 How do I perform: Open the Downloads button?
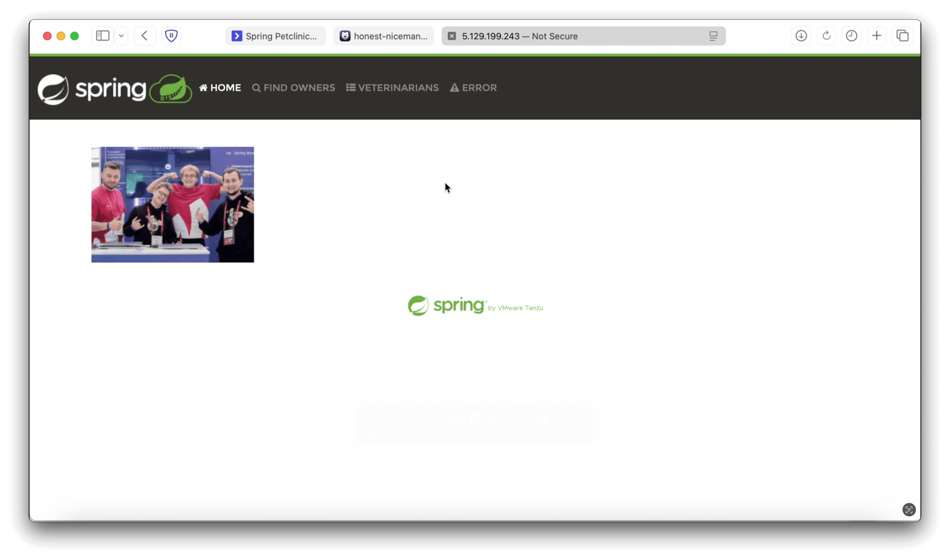click(801, 36)
